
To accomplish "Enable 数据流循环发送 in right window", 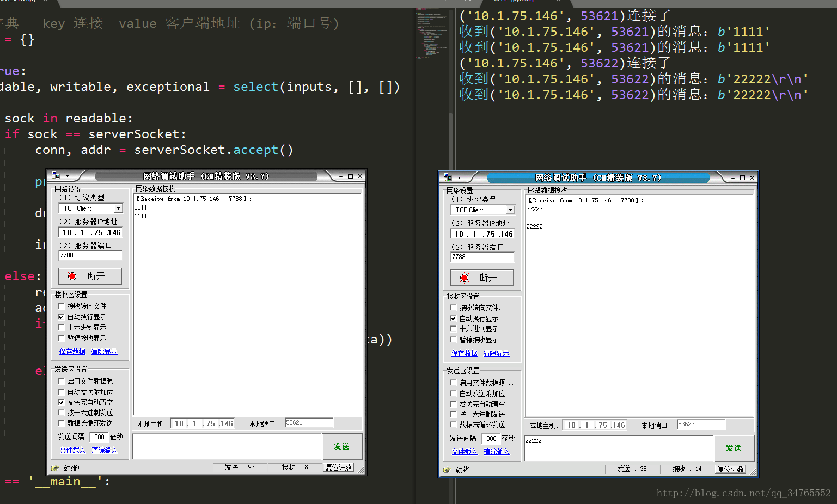I will (x=453, y=425).
